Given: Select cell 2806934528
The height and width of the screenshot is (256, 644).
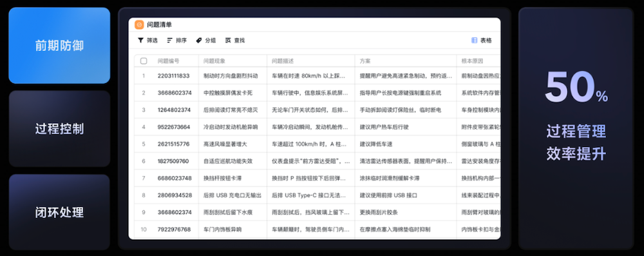Looking at the screenshot, I should coord(175,195).
